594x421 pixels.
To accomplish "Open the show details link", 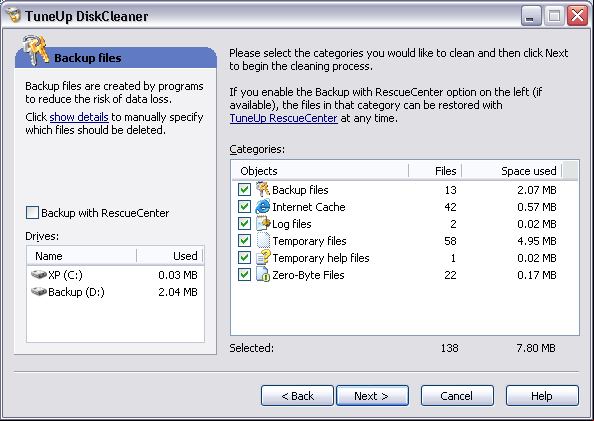I will click(x=79, y=117).
